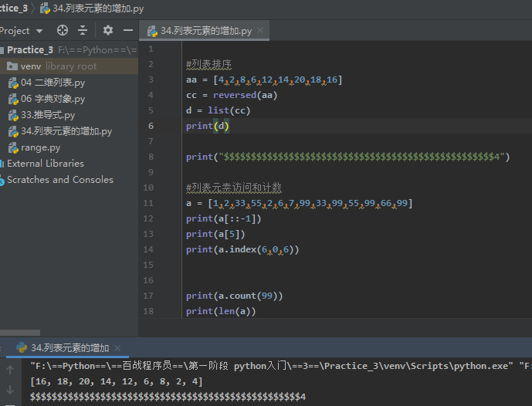
Task: Open 06 字典对象.py in project tree
Action: (53, 99)
